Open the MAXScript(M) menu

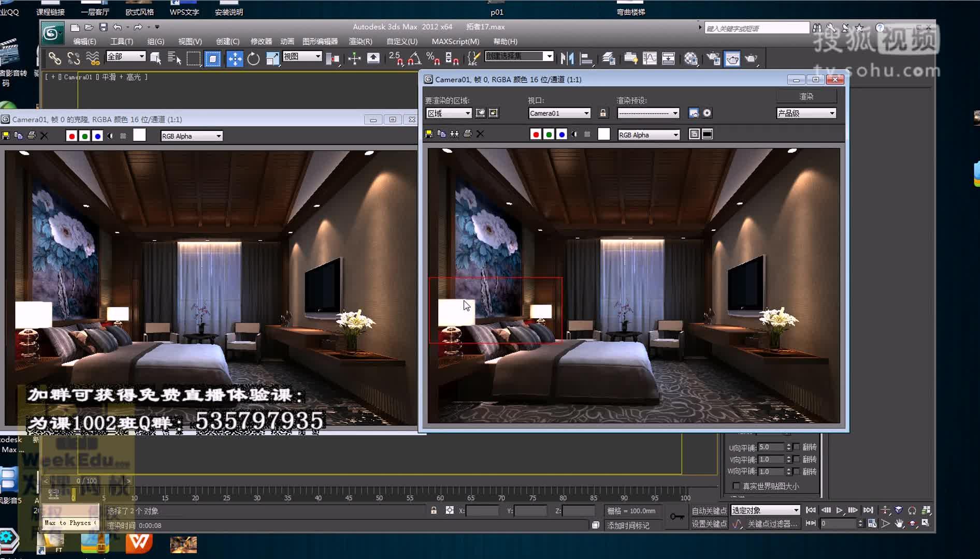click(x=455, y=41)
